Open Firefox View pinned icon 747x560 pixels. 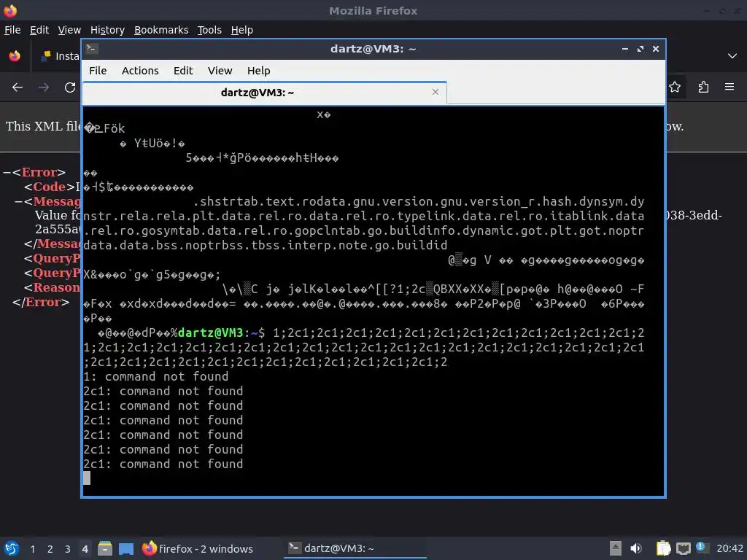click(15, 56)
